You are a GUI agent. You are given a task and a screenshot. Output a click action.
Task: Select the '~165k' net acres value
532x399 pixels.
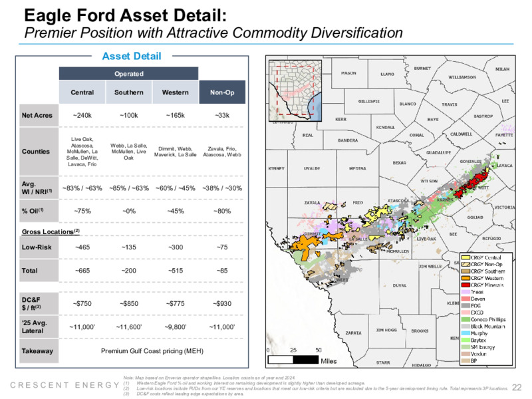tap(175, 115)
